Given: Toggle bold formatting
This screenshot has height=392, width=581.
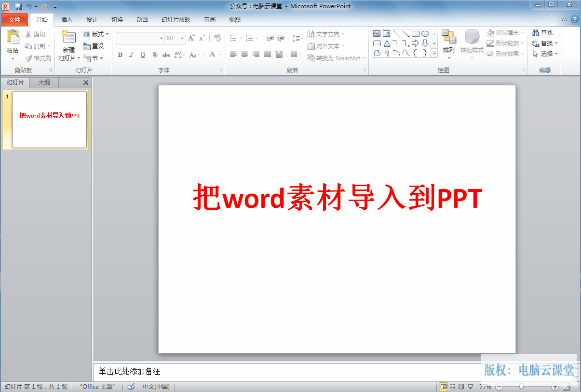Looking at the screenshot, I should point(121,55).
